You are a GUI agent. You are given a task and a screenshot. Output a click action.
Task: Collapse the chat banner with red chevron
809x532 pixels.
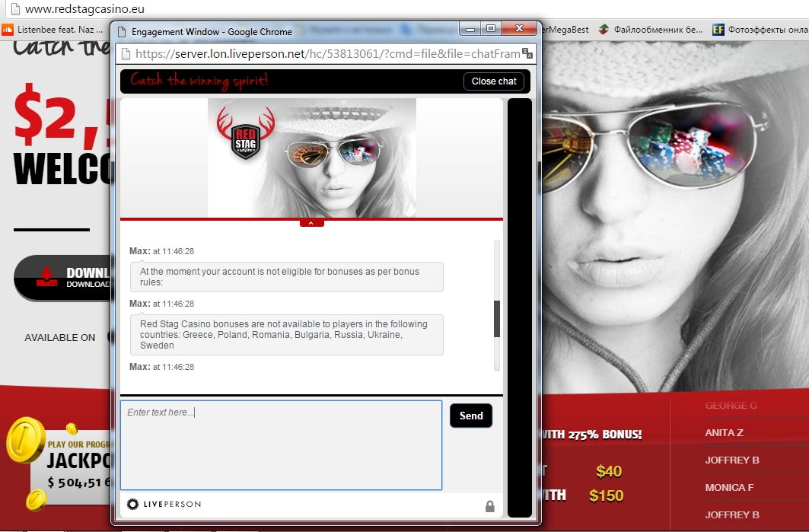[x=311, y=223]
